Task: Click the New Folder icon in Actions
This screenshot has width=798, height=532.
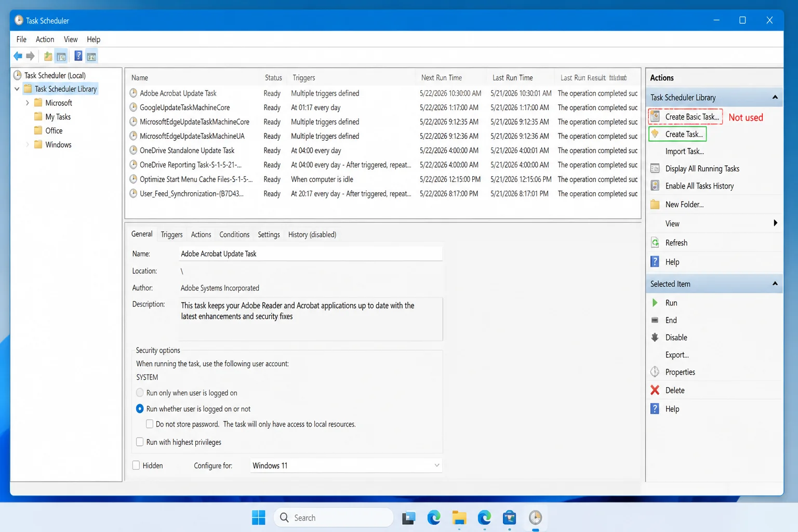Action: 655,204
